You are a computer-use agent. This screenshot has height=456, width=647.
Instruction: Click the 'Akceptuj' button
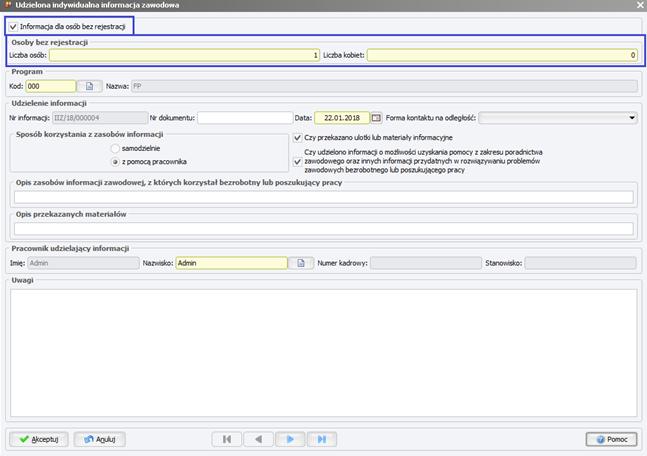tap(39, 439)
